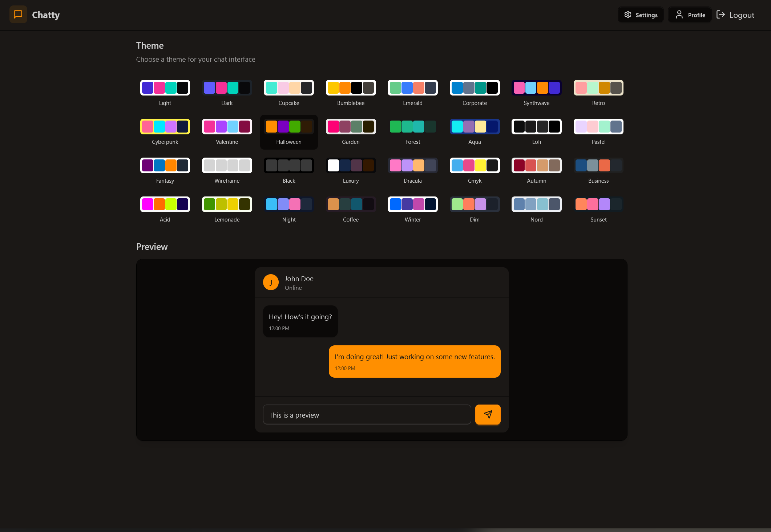The image size is (771, 532).
Task: Choose the Aqua theme
Action: click(475, 132)
